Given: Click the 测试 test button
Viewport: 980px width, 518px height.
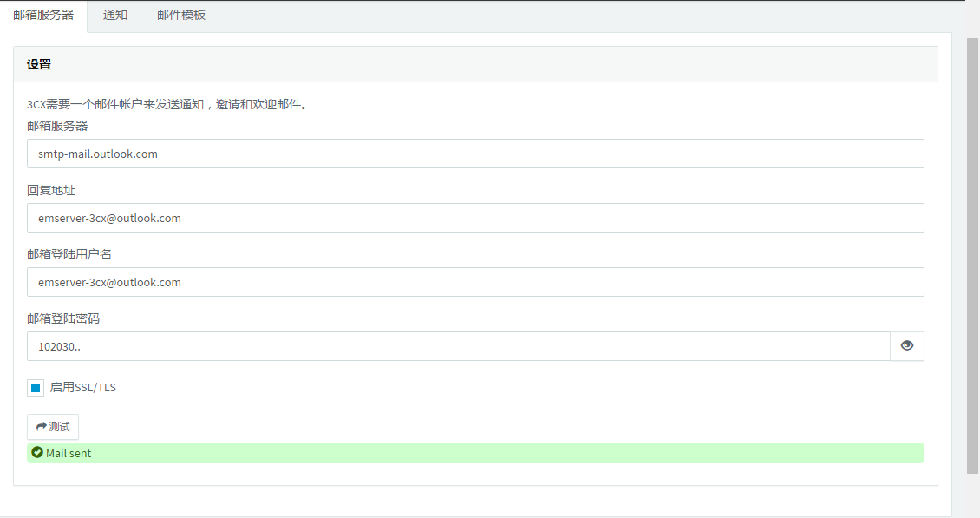Looking at the screenshot, I should (x=53, y=427).
